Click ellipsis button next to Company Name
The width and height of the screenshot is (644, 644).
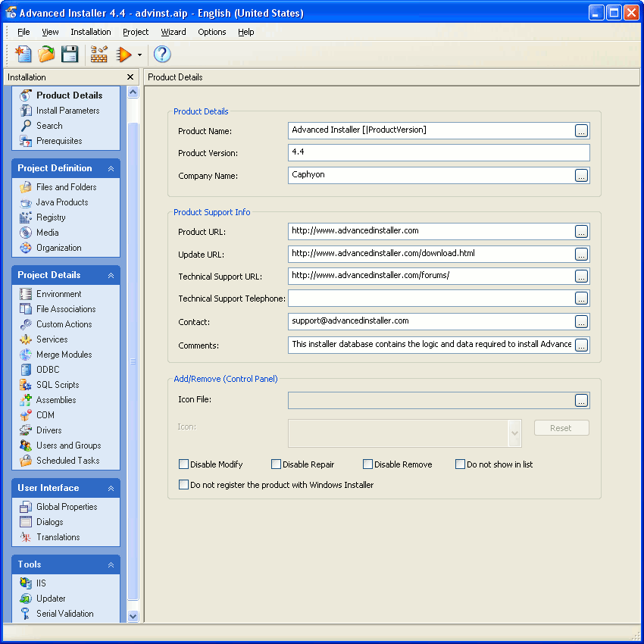coord(581,175)
